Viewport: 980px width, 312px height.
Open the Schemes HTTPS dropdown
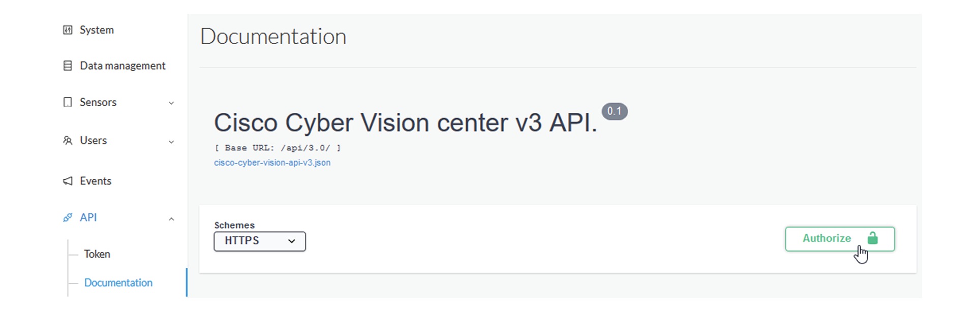(x=259, y=241)
